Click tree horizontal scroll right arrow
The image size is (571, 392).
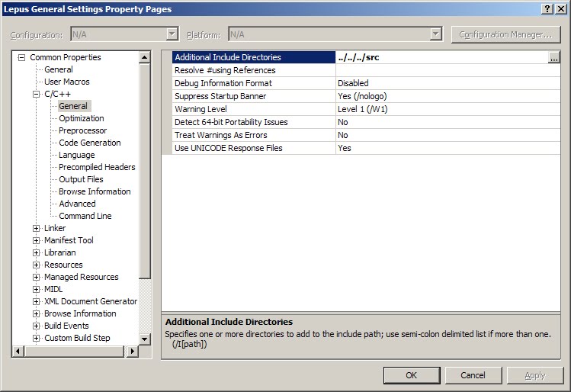coord(132,351)
